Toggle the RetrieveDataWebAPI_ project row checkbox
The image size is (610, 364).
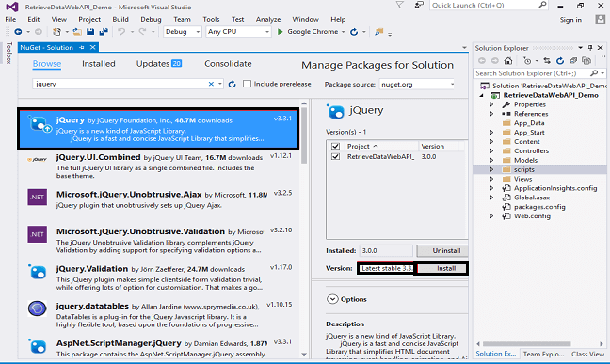335,156
